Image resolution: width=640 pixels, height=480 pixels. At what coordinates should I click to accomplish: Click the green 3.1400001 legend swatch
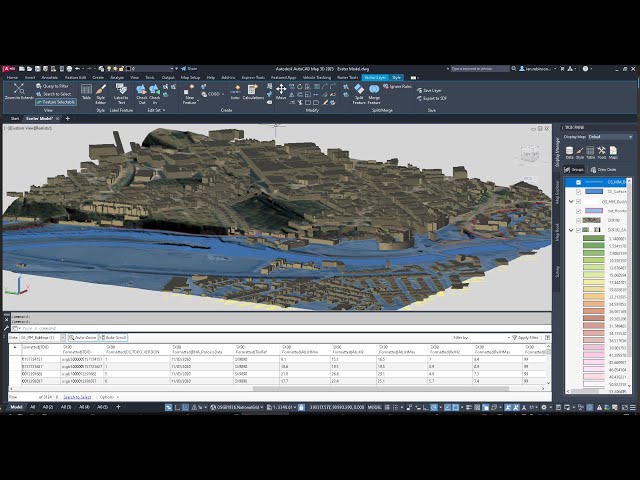(594, 238)
